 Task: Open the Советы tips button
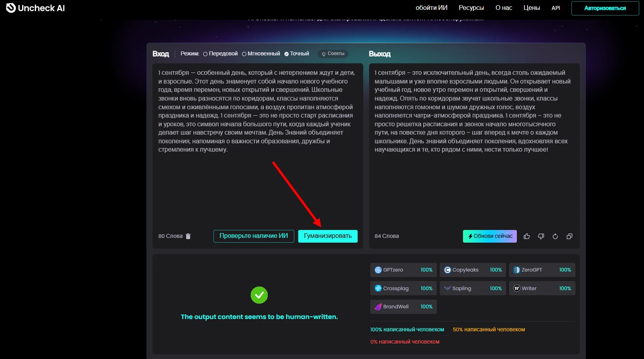[333, 54]
